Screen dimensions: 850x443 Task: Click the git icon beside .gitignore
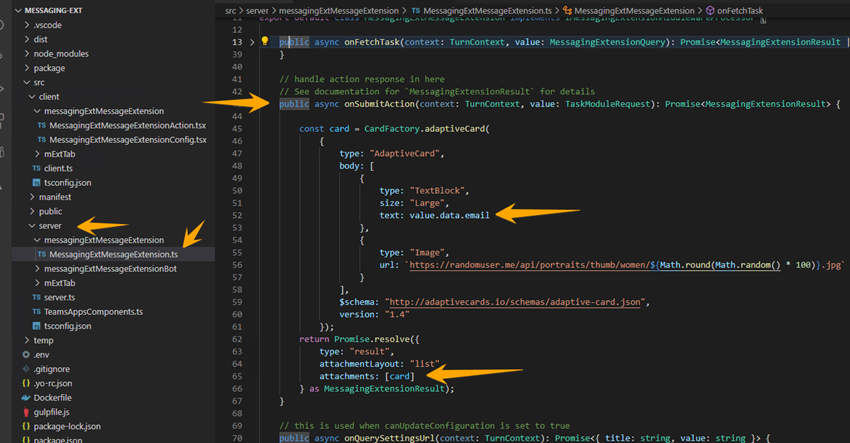pyautogui.click(x=26, y=369)
